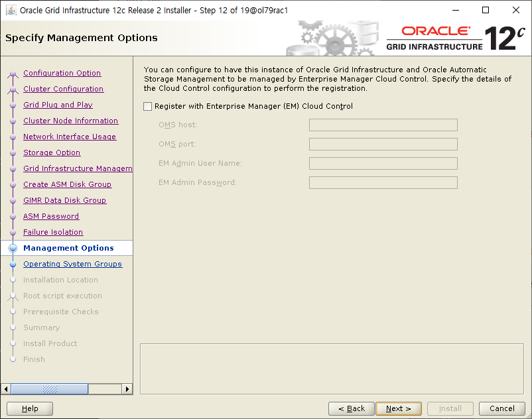Click the OMS host input field
The width and height of the screenshot is (532, 419).
383,125
